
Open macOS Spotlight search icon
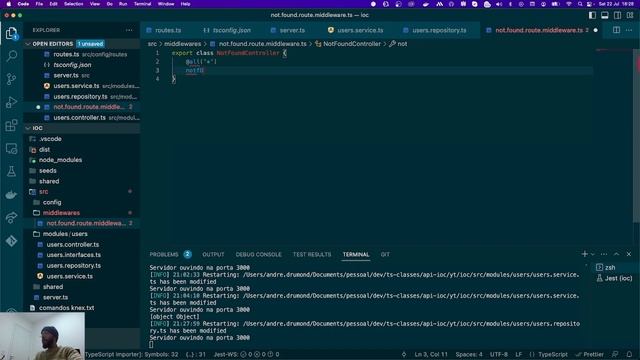pos(580,4)
